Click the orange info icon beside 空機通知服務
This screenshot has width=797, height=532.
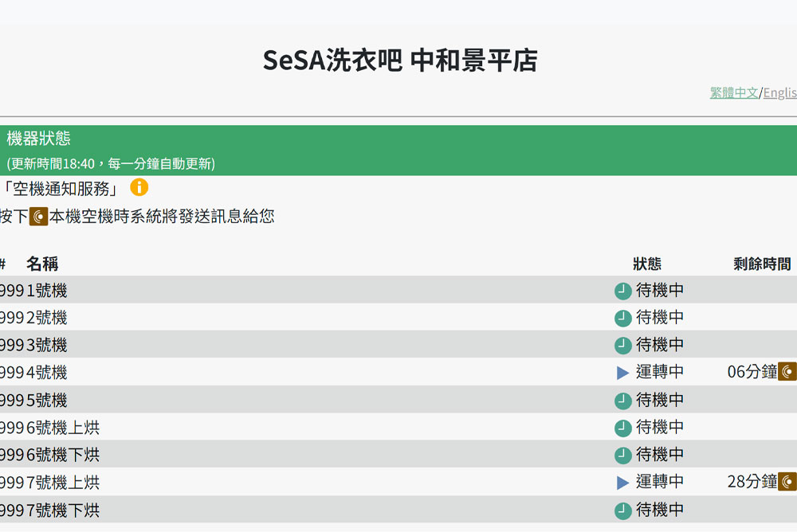click(x=140, y=188)
